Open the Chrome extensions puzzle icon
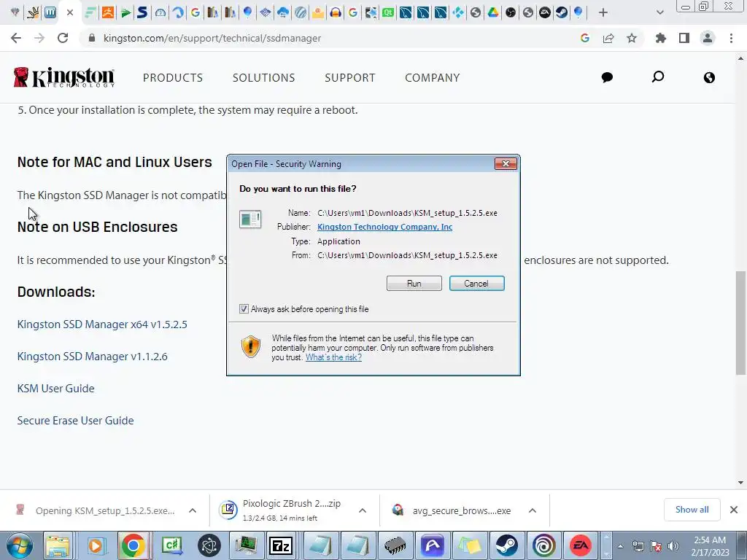The height and width of the screenshot is (560, 747). [661, 38]
